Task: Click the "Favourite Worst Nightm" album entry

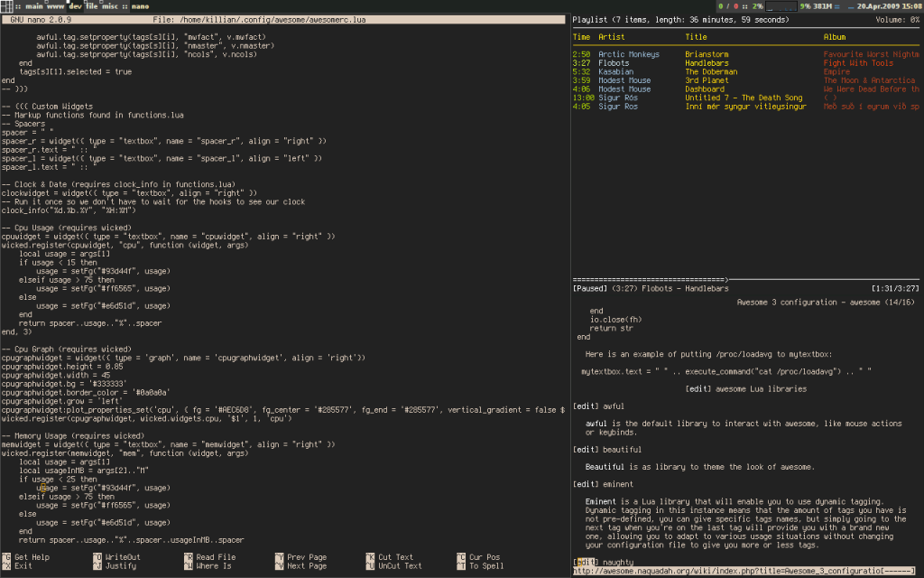Action: click(871, 54)
